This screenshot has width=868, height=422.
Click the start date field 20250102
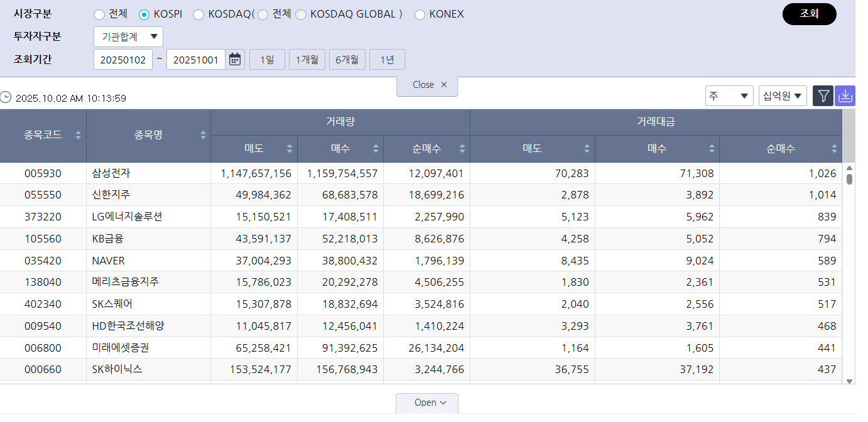click(123, 60)
